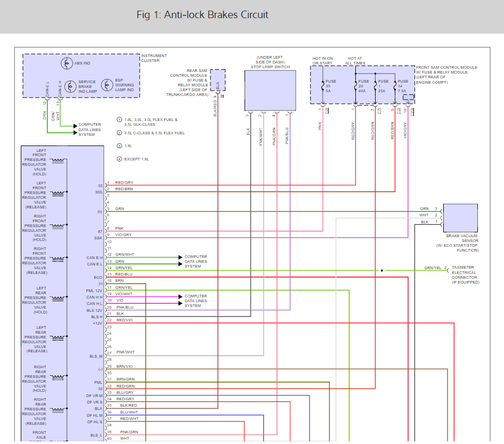
Task: Click the 'ECO' terminal label
Action: (x=98, y=278)
